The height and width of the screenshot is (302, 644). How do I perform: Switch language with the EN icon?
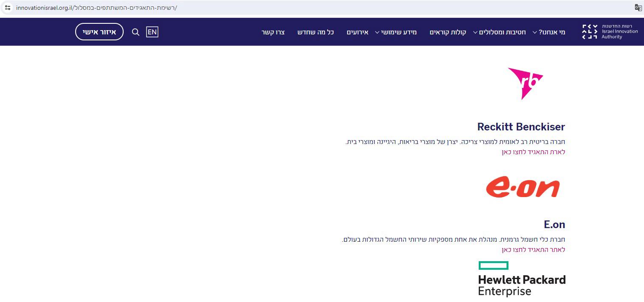coord(152,32)
